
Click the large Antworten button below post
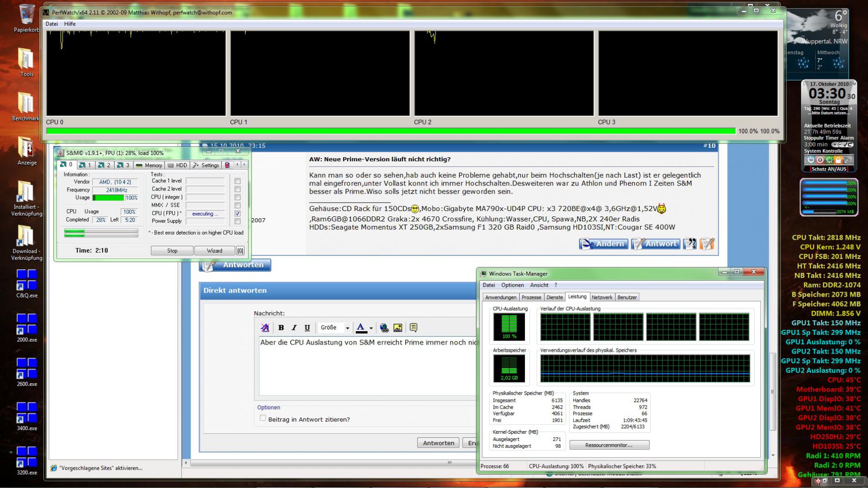click(x=235, y=265)
